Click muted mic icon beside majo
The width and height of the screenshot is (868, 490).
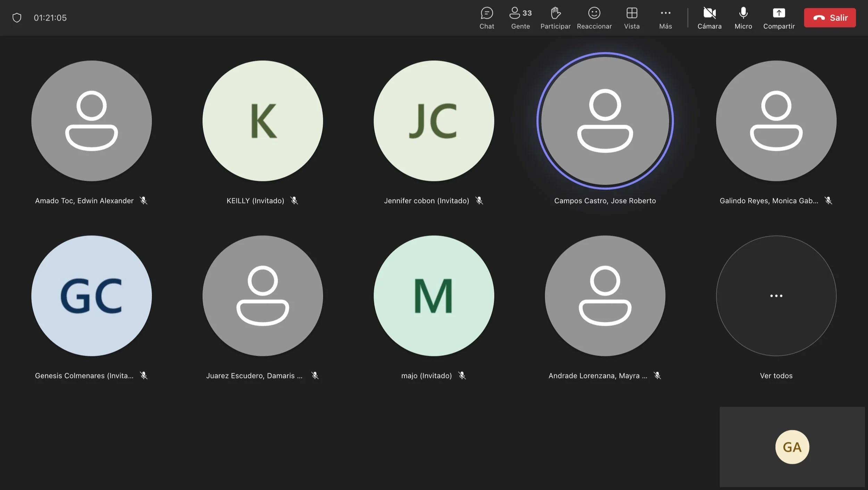tap(462, 375)
